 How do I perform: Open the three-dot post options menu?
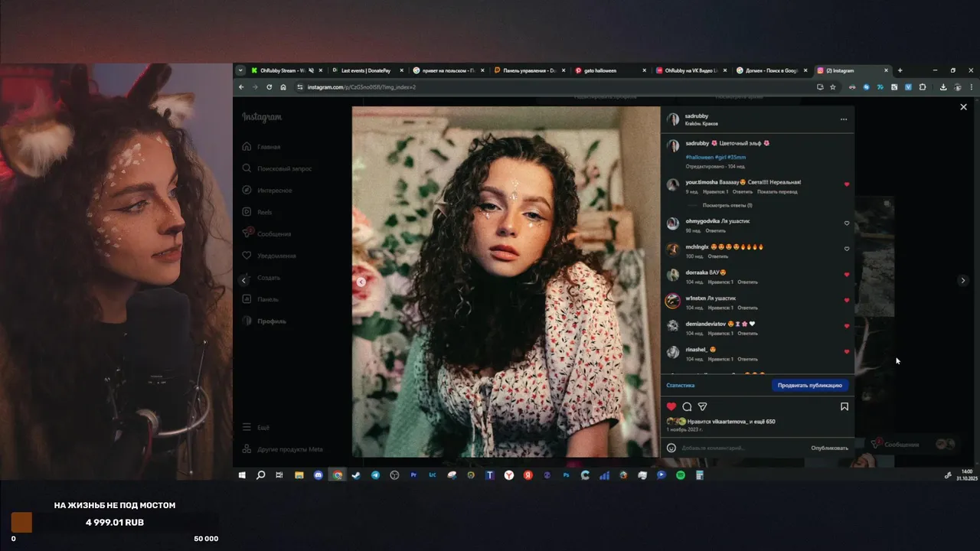click(844, 119)
